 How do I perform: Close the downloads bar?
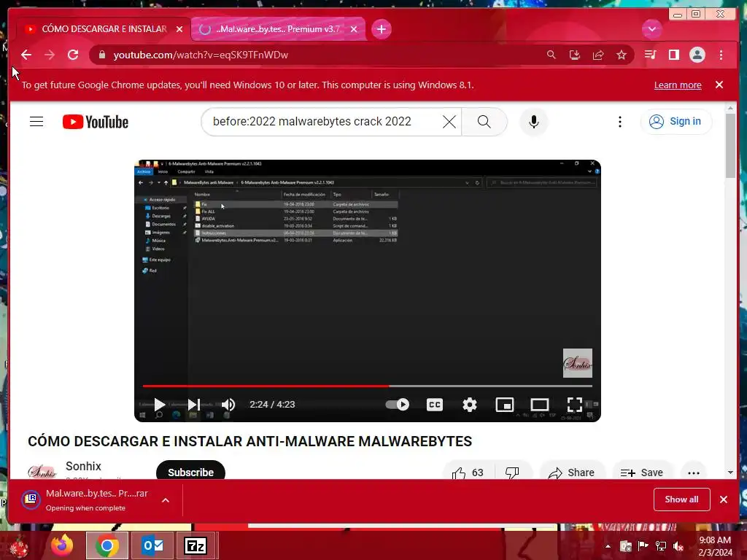tap(724, 499)
